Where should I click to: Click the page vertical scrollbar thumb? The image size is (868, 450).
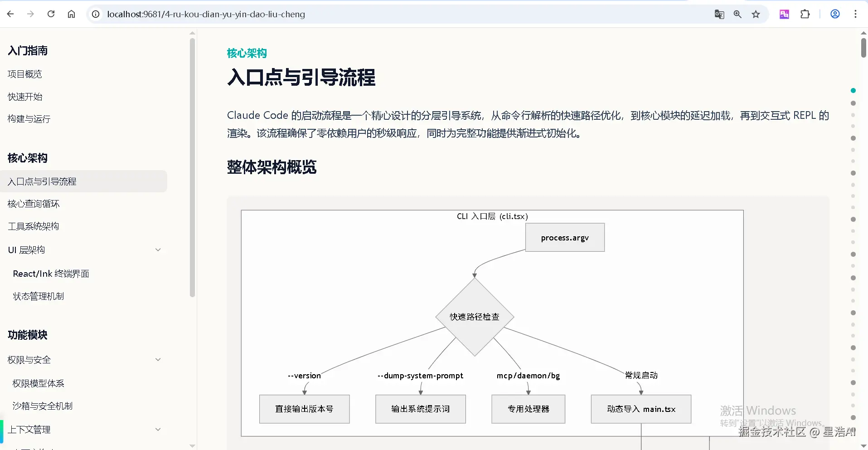tap(863, 48)
